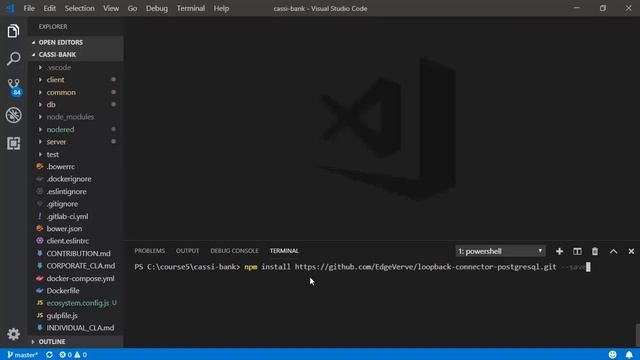Collapse the OPEN EDITORS section
This screenshot has width=640, height=360.
tap(76, 42)
